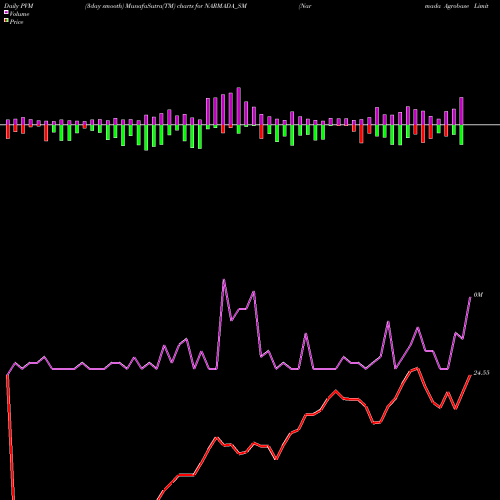Screen dimensions: 500x500
Task: Select the Price legend label
Action: click(x=16, y=22)
